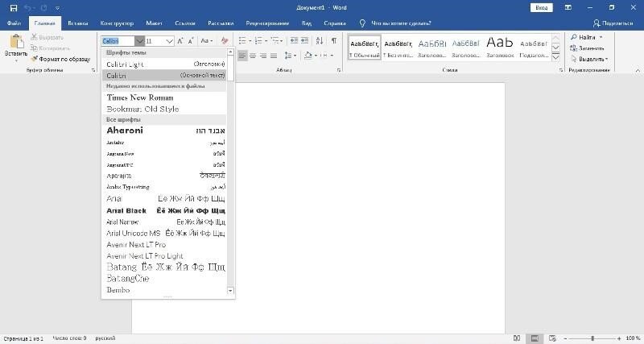Switch to the Review (Рецензирование) tab

[x=267, y=23]
